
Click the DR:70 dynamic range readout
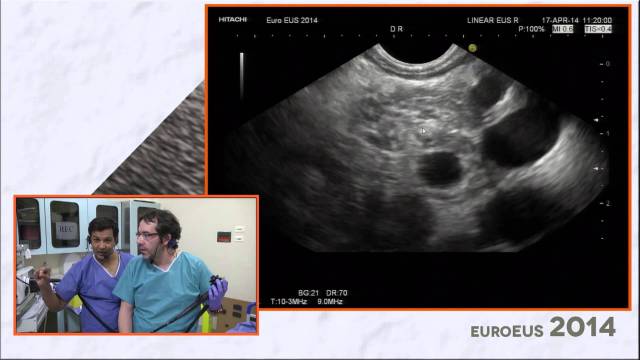click(337, 293)
